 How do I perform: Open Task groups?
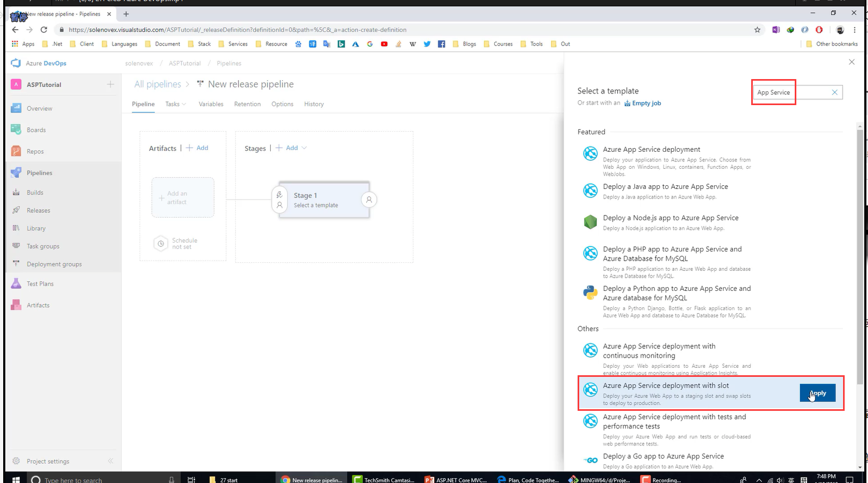43,246
